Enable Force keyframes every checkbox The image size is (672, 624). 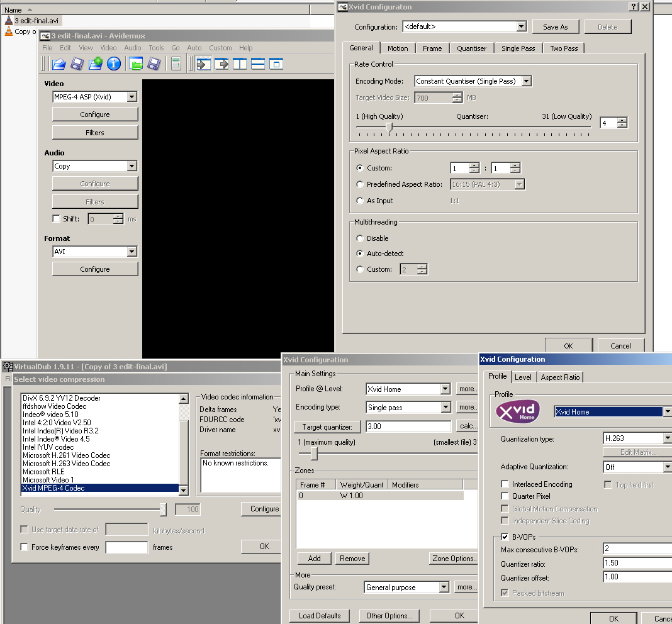tap(24, 547)
